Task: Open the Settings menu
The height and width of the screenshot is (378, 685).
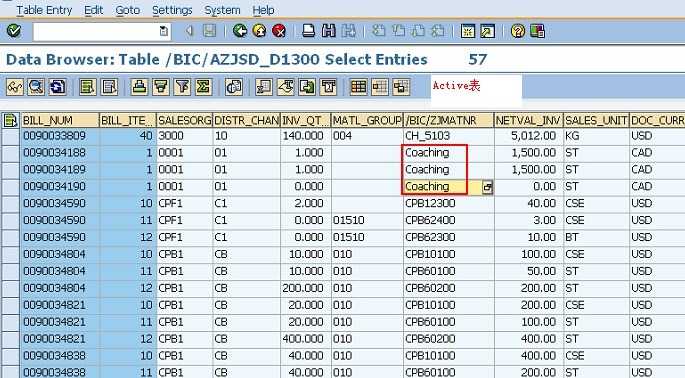Action: [x=172, y=10]
